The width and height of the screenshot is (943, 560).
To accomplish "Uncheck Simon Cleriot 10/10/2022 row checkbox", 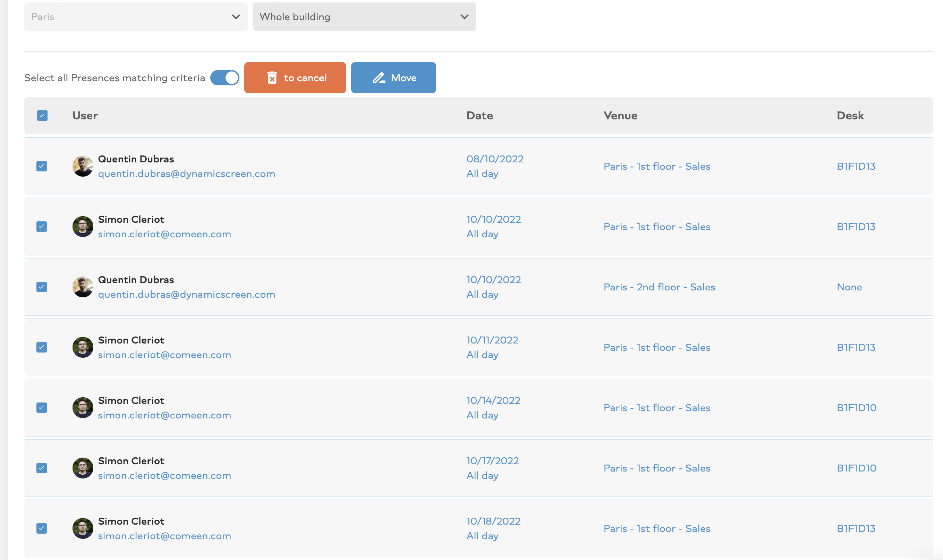I will [x=42, y=227].
